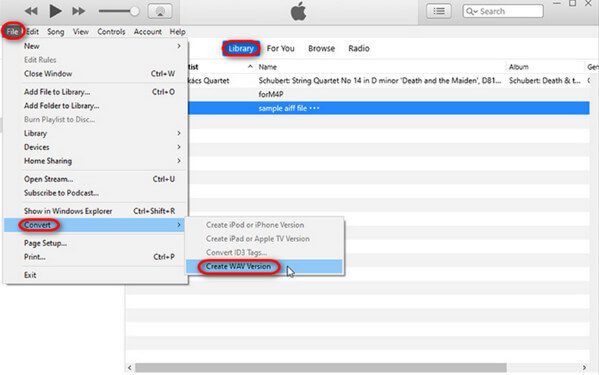Switch to the Radio tab

[359, 48]
